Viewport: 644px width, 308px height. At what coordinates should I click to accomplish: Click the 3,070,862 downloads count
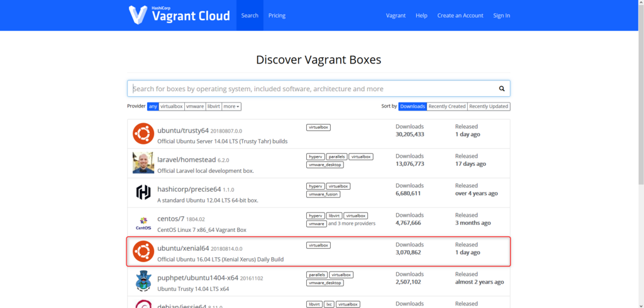[x=408, y=253]
